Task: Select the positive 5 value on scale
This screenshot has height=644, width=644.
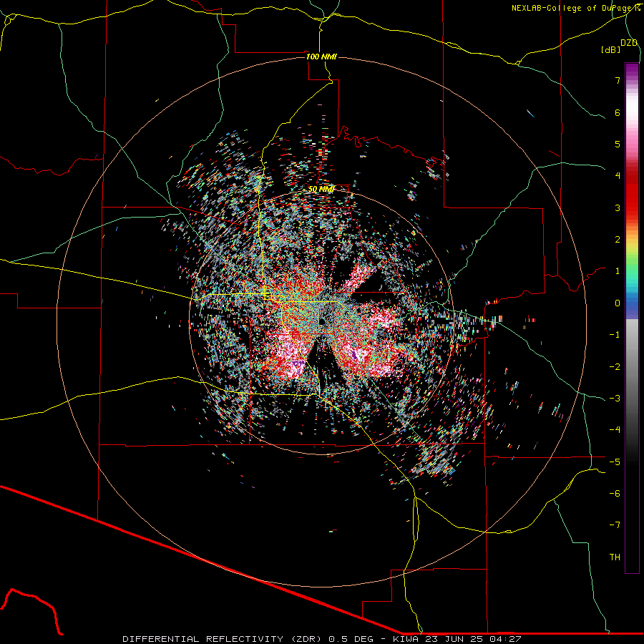Action: pyautogui.click(x=618, y=144)
